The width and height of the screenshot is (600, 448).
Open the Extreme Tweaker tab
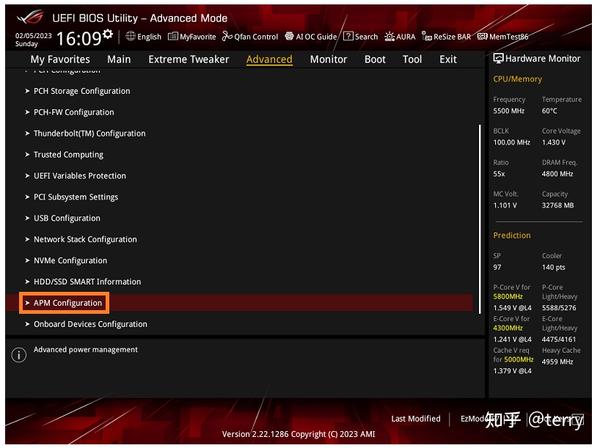(x=189, y=59)
